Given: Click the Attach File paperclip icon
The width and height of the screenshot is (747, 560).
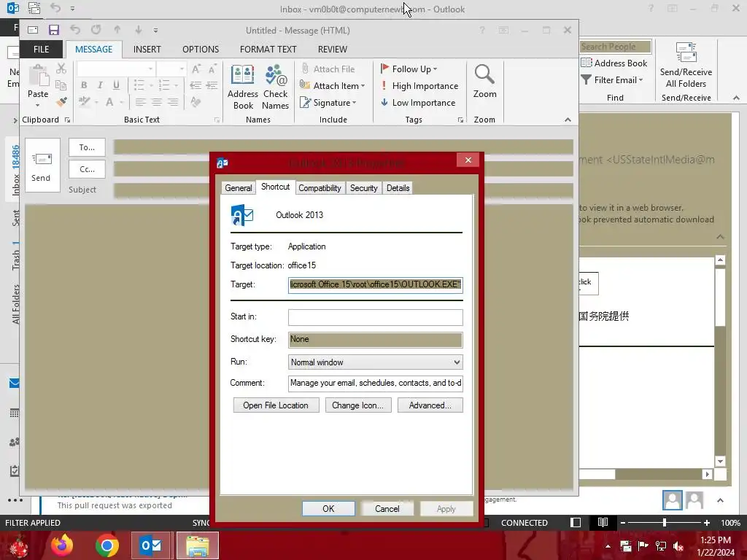Looking at the screenshot, I should pos(306,69).
